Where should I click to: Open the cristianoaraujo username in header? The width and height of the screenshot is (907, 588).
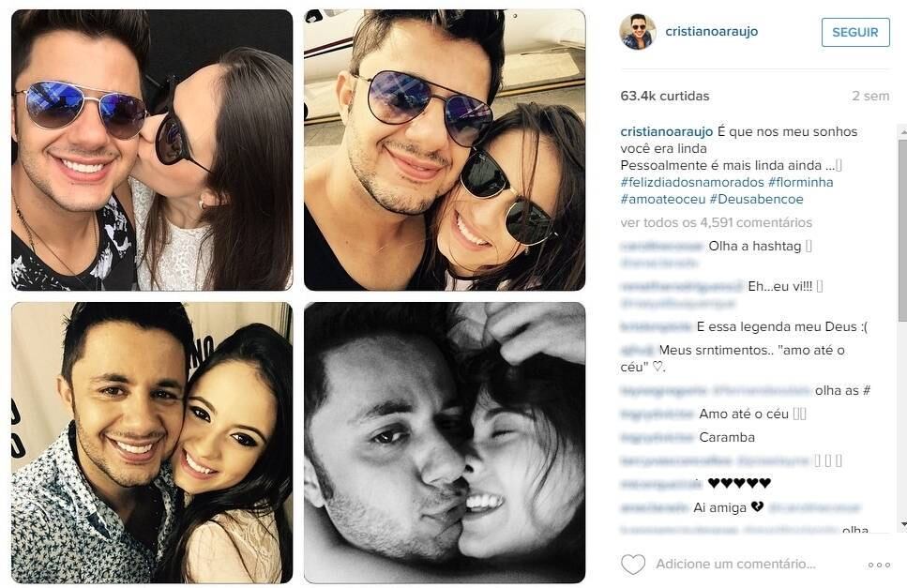point(711,31)
